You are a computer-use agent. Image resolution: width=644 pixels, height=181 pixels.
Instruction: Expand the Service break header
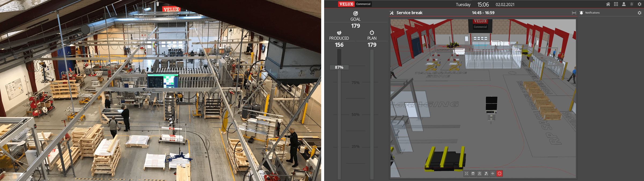[x=409, y=13]
